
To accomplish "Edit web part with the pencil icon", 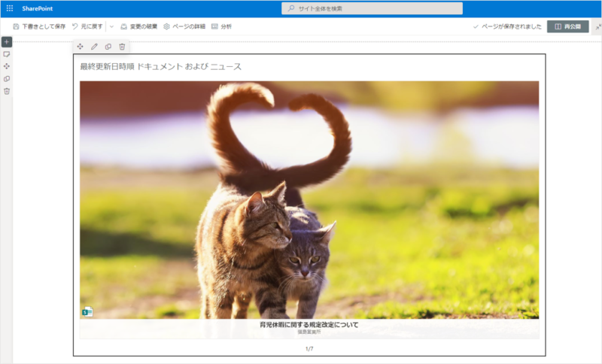I will [94, 47].
